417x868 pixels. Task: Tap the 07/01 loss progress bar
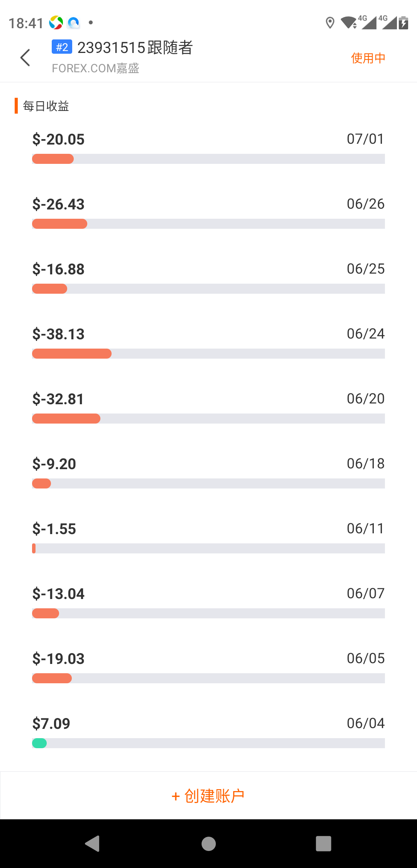pos(53,159)
